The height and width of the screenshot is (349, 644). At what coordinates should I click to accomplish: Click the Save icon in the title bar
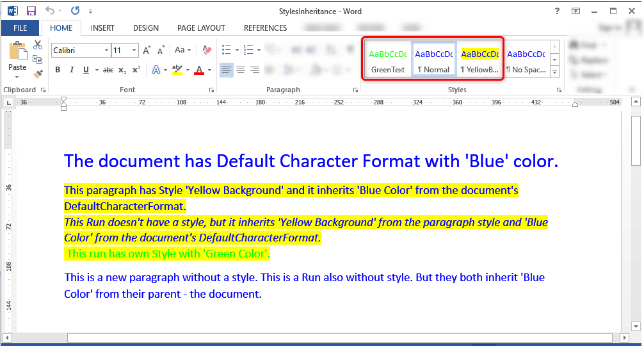[x=31, y=11]
